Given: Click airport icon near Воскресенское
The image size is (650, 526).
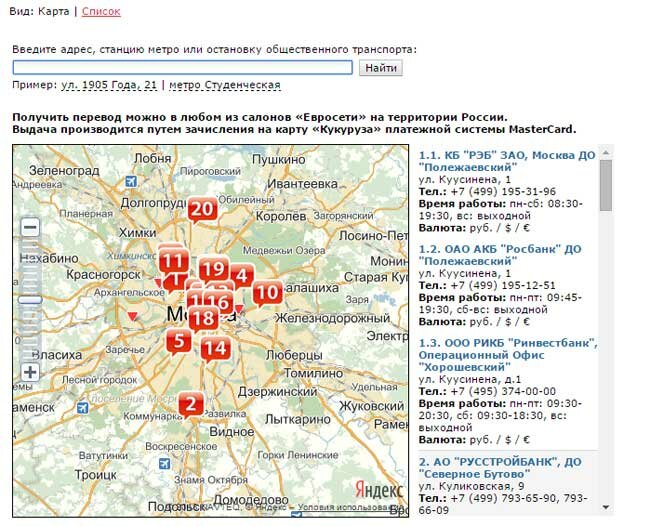Looking at the screenshot, I should [x=165, y=463].
